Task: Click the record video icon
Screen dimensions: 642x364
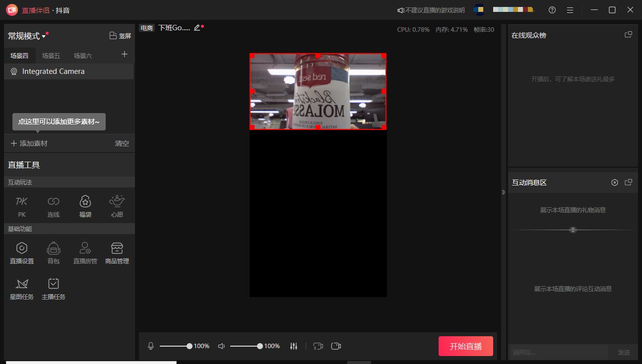Action: pyautogui.click(x=336, y=346)
